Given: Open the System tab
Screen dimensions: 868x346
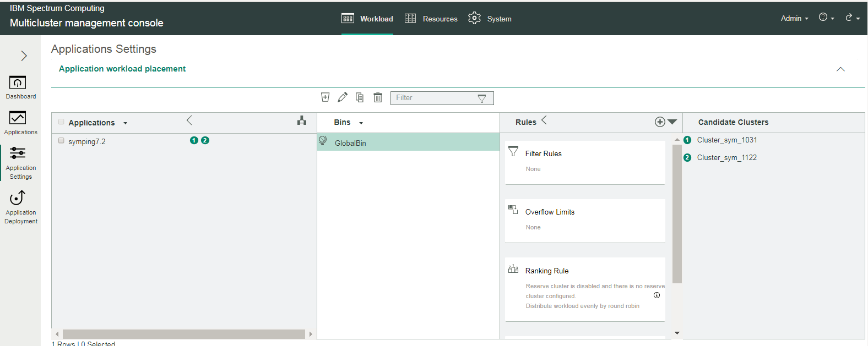Looking at the screenshot, I should point(490,19).
